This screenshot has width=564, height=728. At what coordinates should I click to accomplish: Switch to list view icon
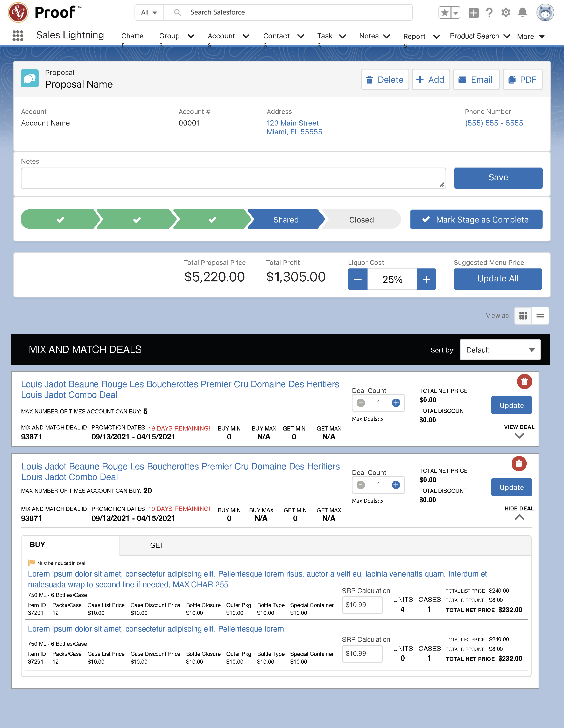pos(540,316)
